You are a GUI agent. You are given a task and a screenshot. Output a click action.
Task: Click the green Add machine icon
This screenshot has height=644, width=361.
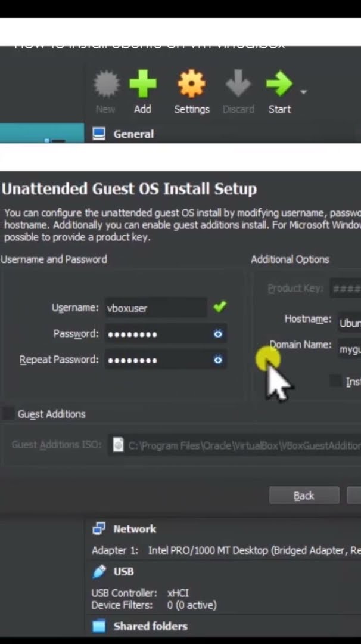pos(142,85)
